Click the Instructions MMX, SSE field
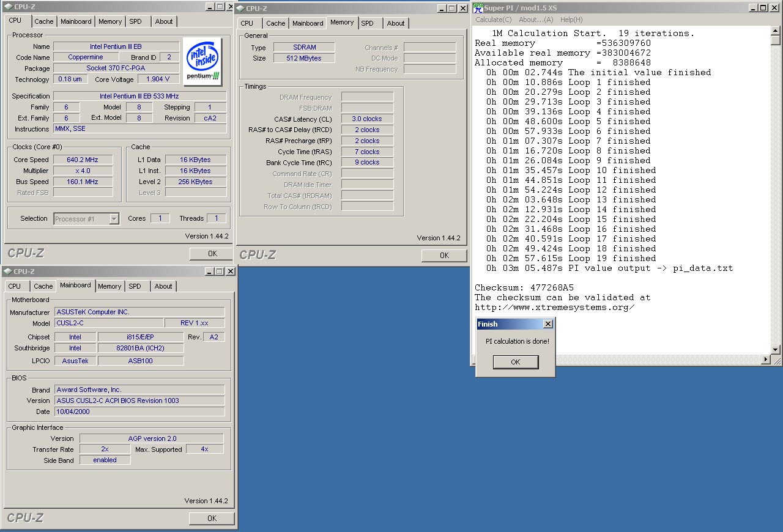The width and height of the screenshot is (783, 532). 139,129
